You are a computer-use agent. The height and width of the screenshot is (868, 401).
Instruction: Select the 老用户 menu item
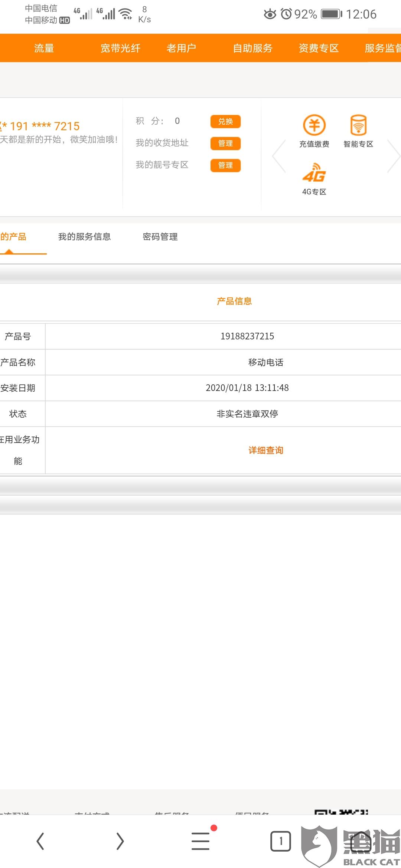(181, 48)
